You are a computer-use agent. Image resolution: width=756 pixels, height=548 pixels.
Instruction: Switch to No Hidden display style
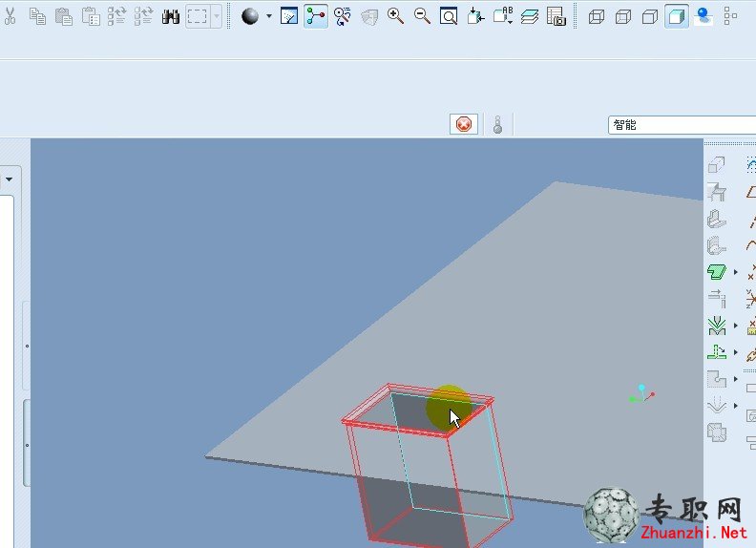(650, 17)
